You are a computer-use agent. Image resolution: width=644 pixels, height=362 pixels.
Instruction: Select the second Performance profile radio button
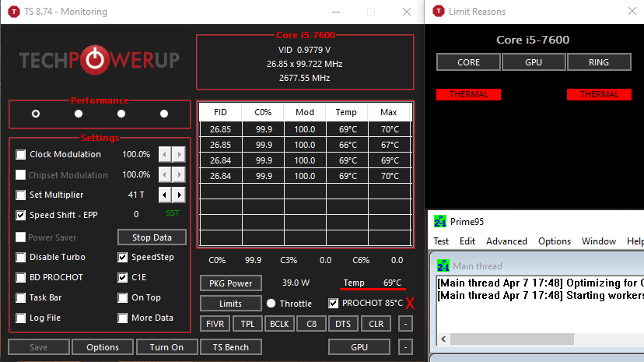coord(79,114)
